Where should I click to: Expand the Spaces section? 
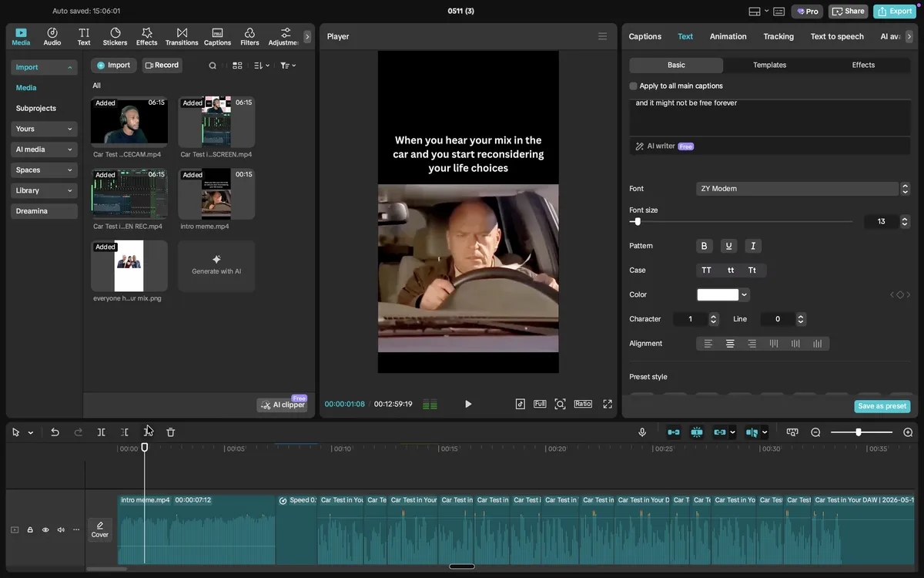[x=44, y=170]
